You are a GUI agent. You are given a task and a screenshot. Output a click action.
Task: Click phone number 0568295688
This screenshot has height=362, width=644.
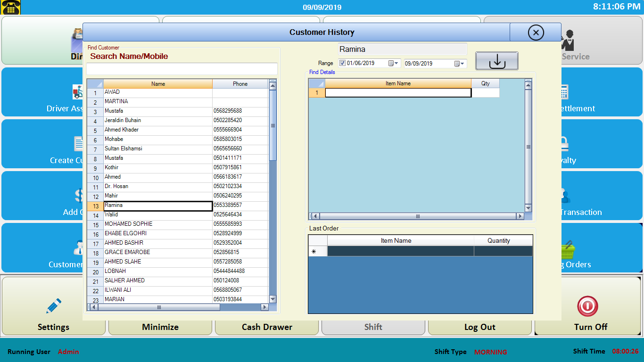[240, 112]
